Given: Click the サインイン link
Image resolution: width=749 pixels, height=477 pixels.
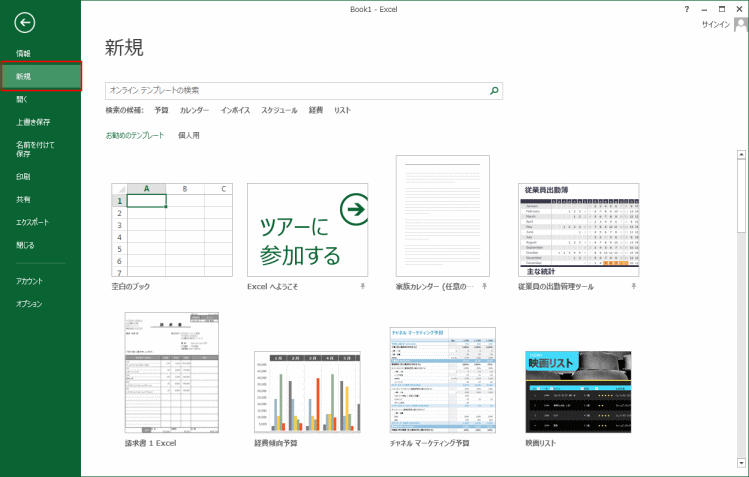Looking at the screenshot, I should (716, 24).
